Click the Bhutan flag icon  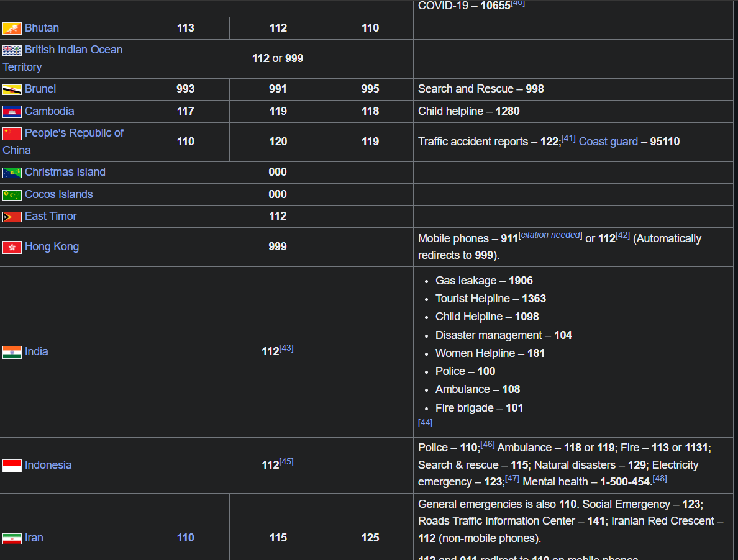click(12, 28)
